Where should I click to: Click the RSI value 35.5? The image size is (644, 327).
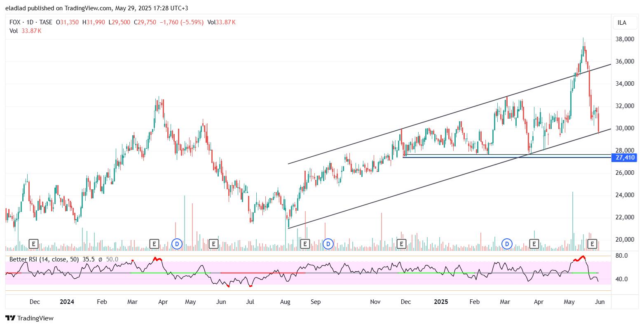pyautogui.click(x=89, y=259)
